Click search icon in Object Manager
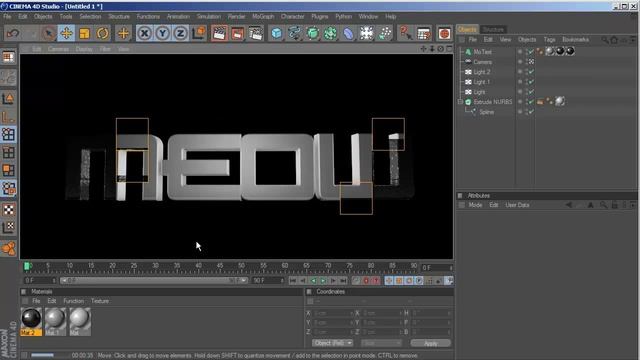The image size is (640, 360). [x=605, y=40]
